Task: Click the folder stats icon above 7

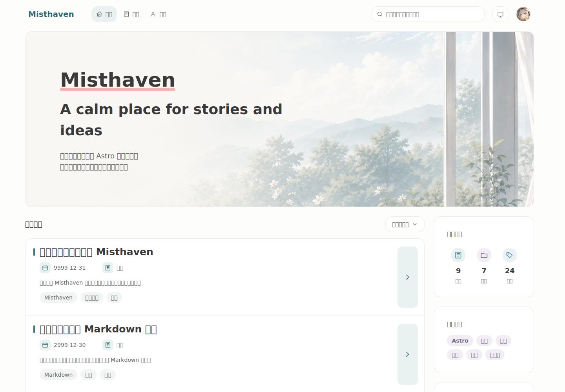Action: click(x=484, y=255)
